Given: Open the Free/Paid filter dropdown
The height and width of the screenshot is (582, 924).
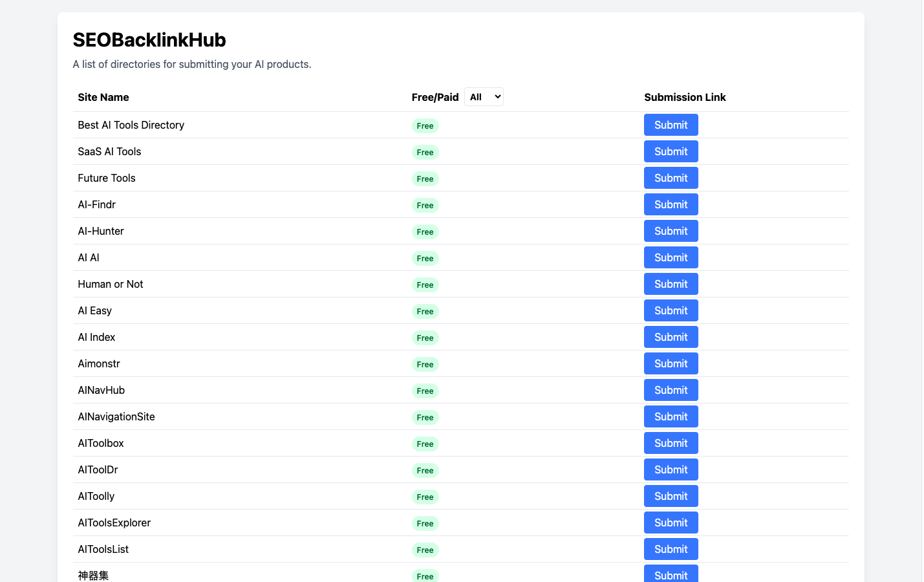Looking at the screenshot, I should click(x=484, y=96).
